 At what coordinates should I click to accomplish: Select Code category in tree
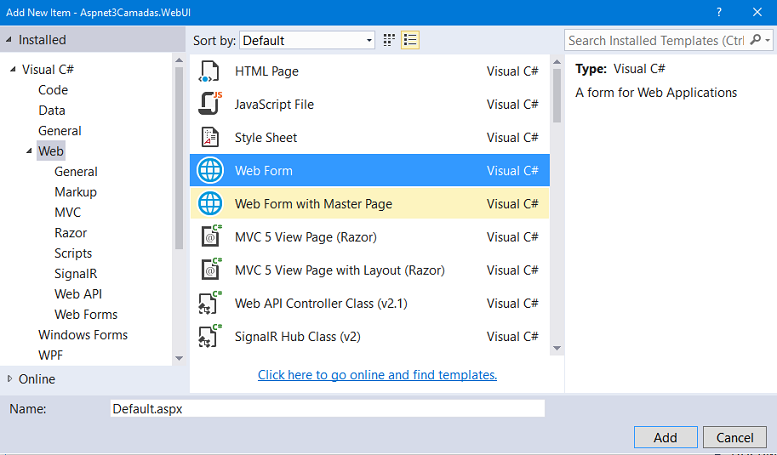(53, 90)
